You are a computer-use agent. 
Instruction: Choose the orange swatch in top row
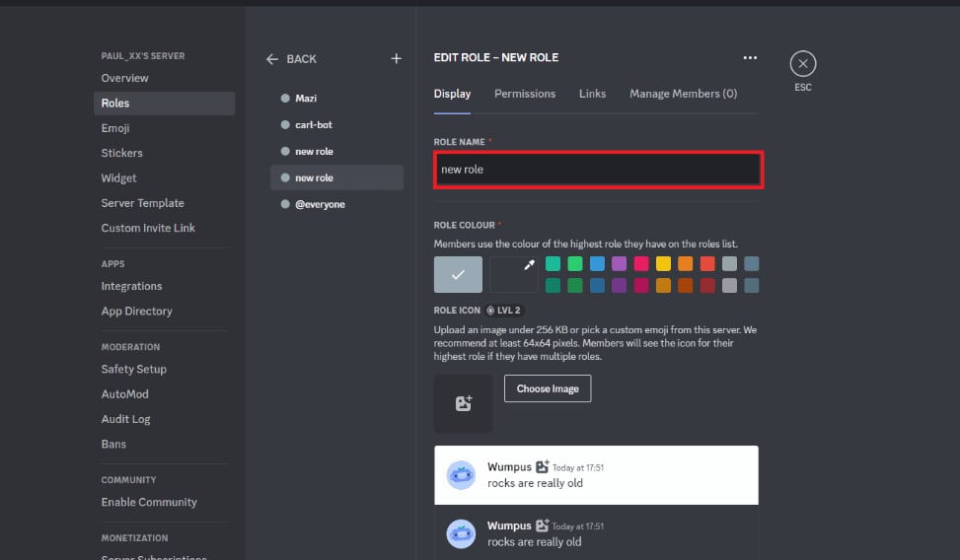pos(685,264)
